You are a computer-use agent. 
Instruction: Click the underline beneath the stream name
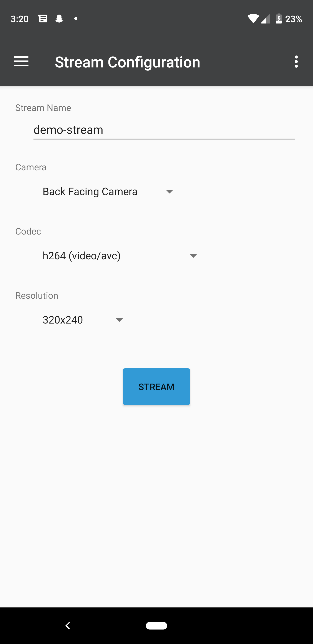click(x=164, y=138)
